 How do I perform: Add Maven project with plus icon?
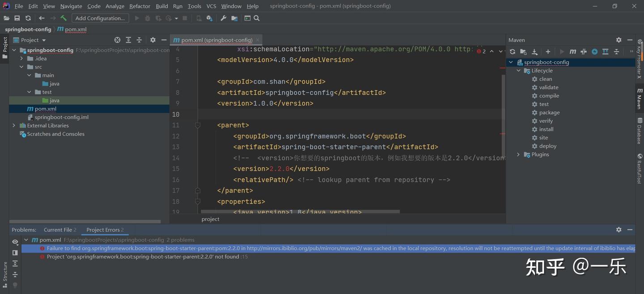[x=548, y=52]
